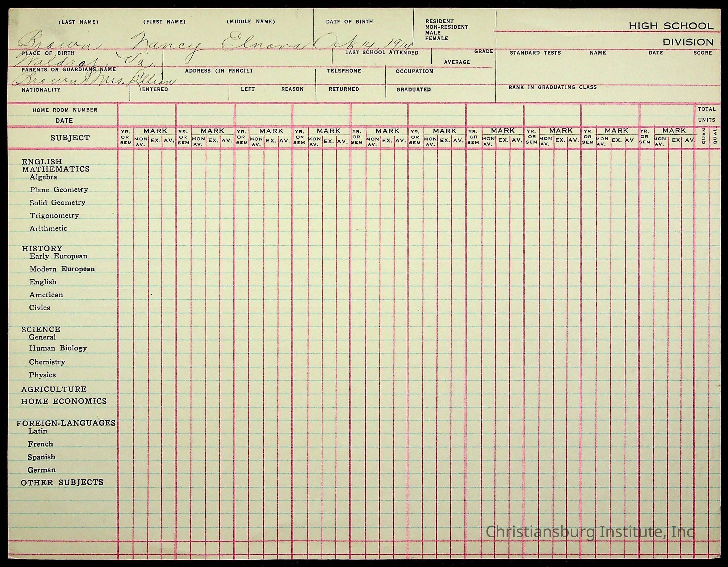This screenshot has width=728, height=567.
Task: Click the TOTAL UNITS column header
Action: coord(707,114)
